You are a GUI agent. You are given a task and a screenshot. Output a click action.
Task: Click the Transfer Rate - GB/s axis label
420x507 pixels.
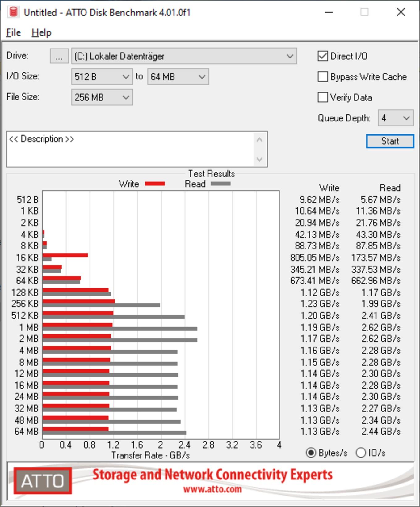coord(150,455)
